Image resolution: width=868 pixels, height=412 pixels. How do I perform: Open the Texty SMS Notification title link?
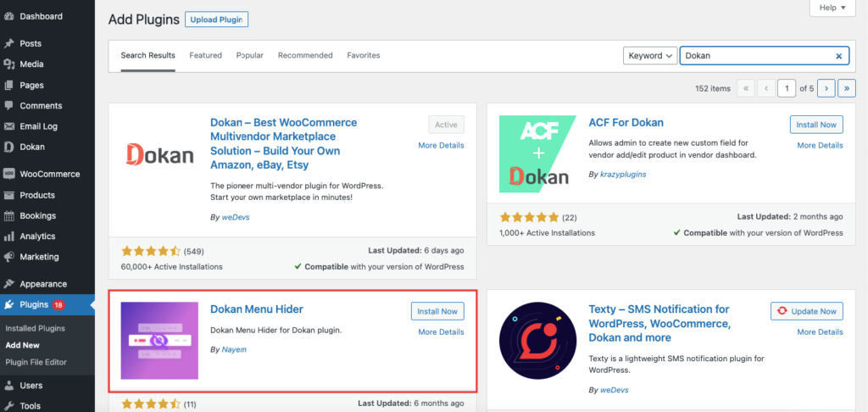point(659,323)
